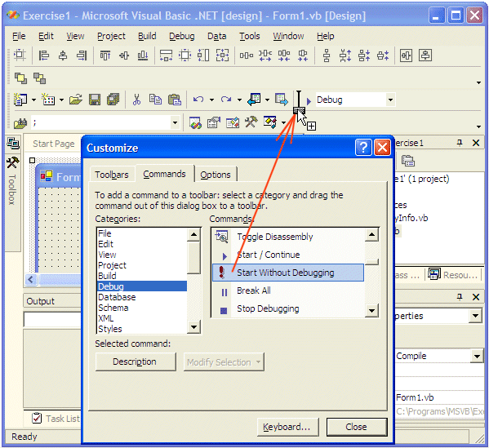The height and width of the screenshot is (448, 489).
Task: Click the Align Lefts icon
Action: pos(43,55)
